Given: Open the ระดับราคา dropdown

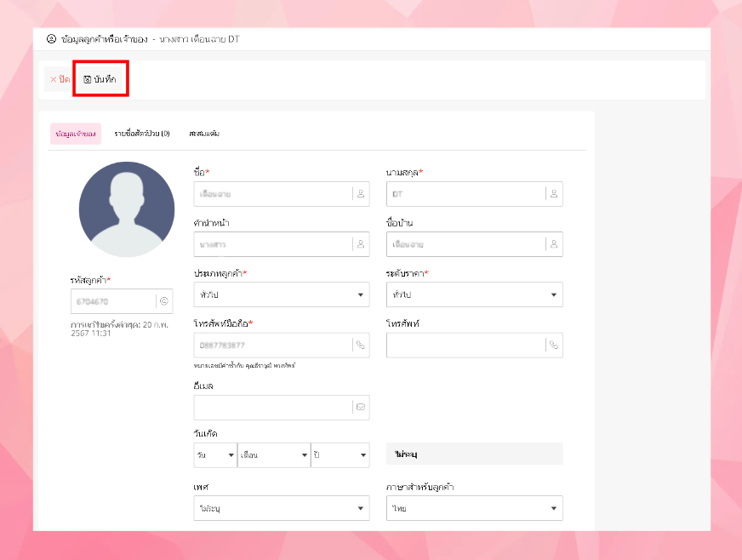Looking at the screenshot, I should click(x=475, y=294).
